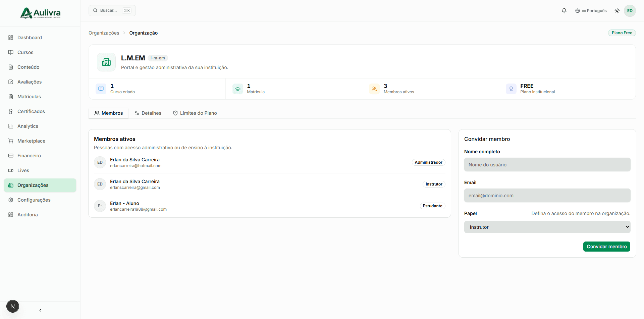Open the Papel Instrutor dropdown

point(547,227)
